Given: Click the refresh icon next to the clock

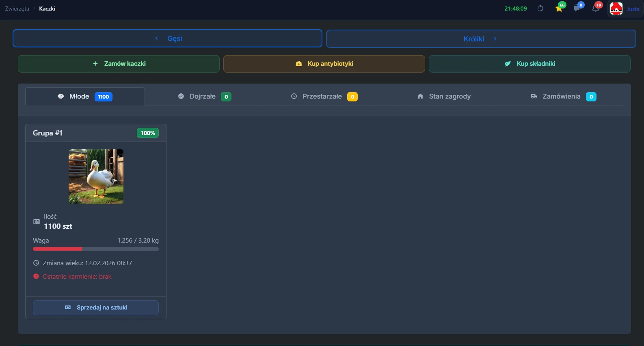Looking at the screenshot, I should (540, 9).
